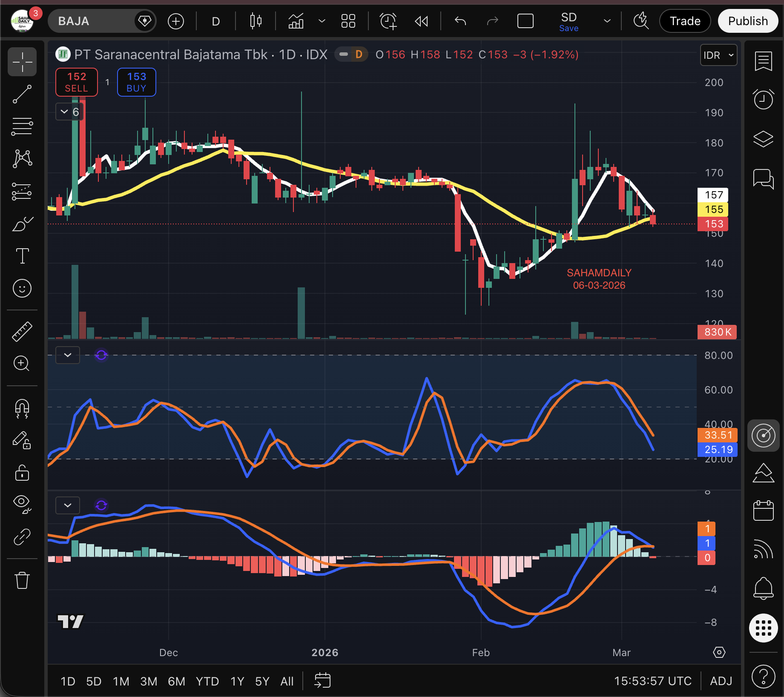Select the 3M time range
784x697 pixels.
(x=149, y=681)
